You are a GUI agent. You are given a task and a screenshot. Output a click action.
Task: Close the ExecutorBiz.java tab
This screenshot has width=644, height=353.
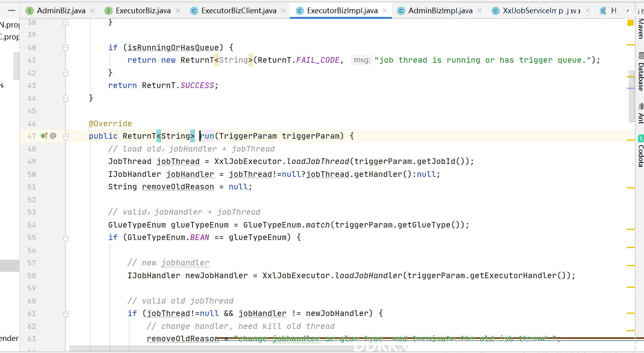coord(178,10)
